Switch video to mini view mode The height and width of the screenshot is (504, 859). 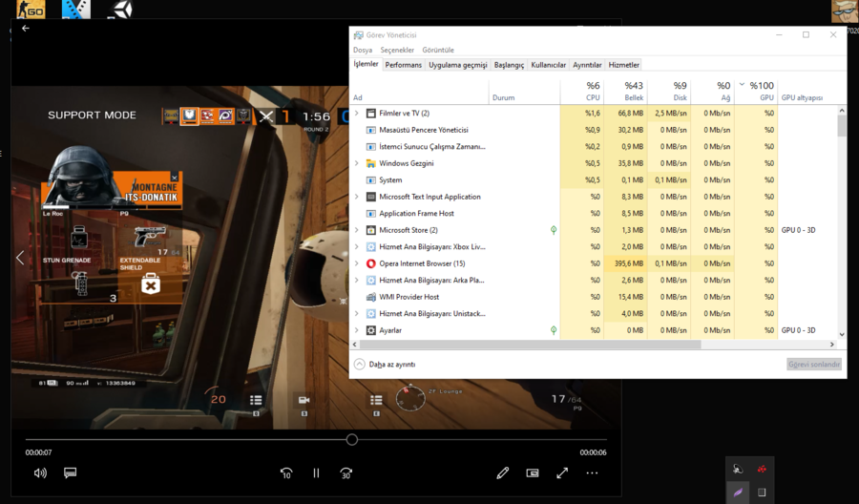533,472
